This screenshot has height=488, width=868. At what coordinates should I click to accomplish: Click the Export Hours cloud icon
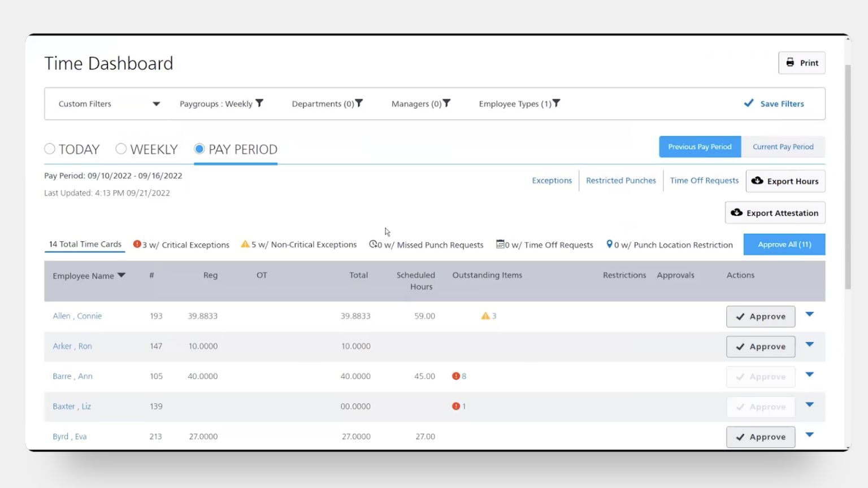(758, 181)
